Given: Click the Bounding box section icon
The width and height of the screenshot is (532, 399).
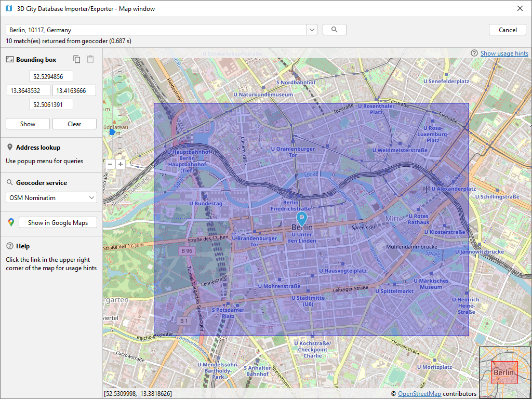Looking at the screenshot, I should tap(9, 60).
